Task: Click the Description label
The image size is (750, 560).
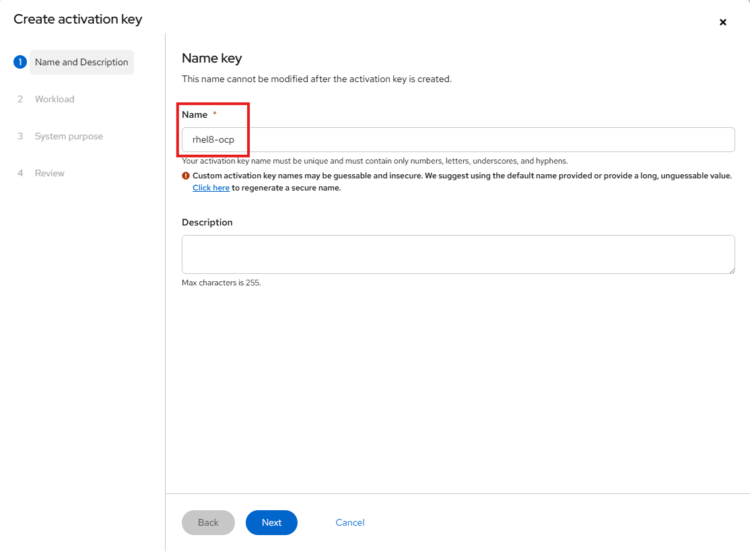Action: tap(207, 222)
